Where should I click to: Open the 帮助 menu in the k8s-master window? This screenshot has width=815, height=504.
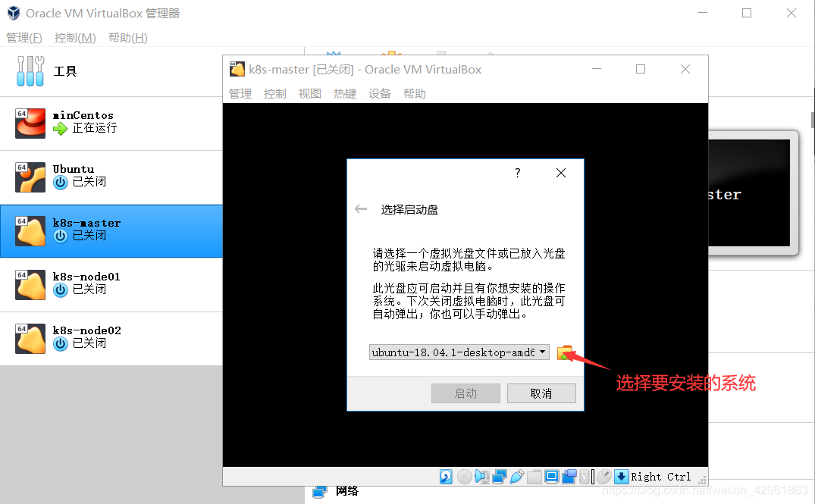(x=414, y=93)
